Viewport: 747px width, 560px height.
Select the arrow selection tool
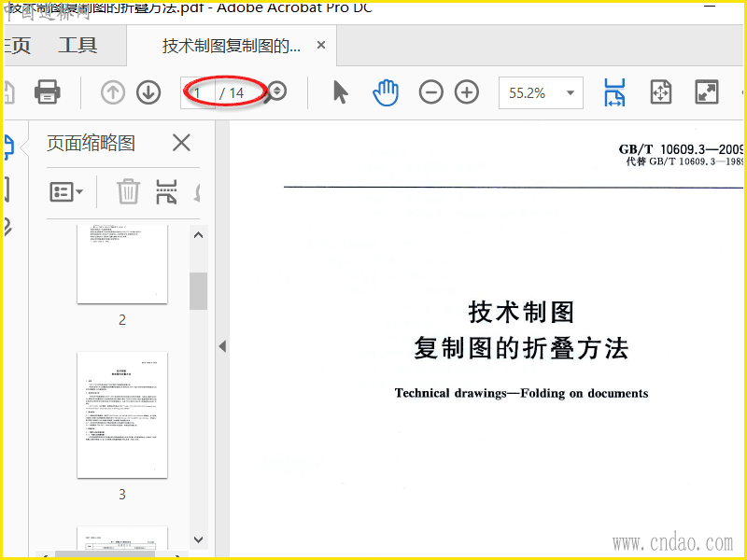[340, 92]
